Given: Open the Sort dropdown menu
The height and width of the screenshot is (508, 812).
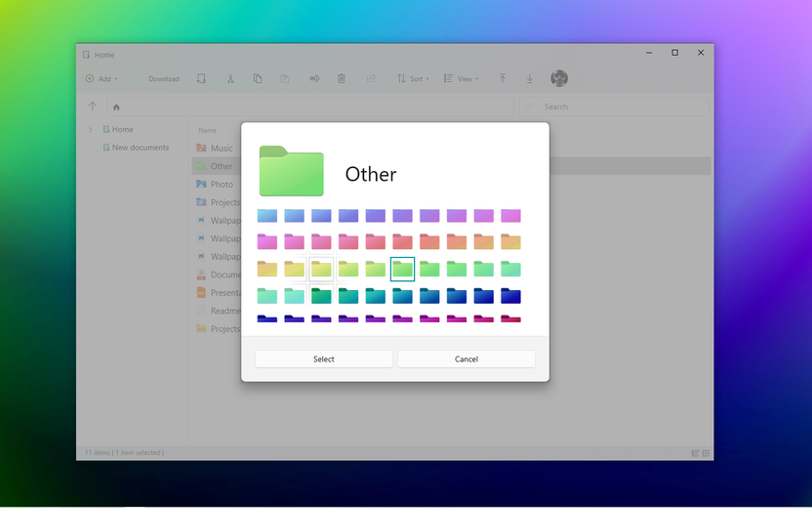Looking at the screenshot, I should 413,79.
